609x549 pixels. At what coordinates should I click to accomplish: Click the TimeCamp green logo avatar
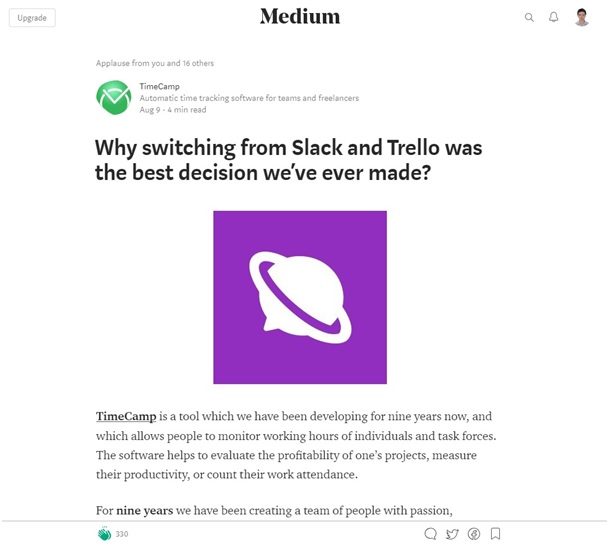(x=113, y=98)
